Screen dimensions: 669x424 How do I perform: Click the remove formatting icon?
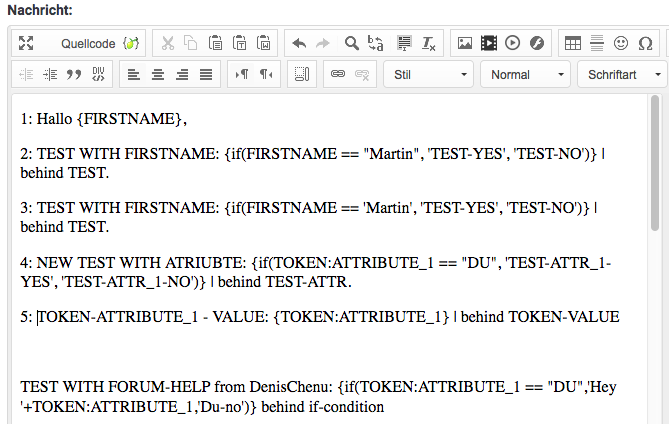coord(429,43)
